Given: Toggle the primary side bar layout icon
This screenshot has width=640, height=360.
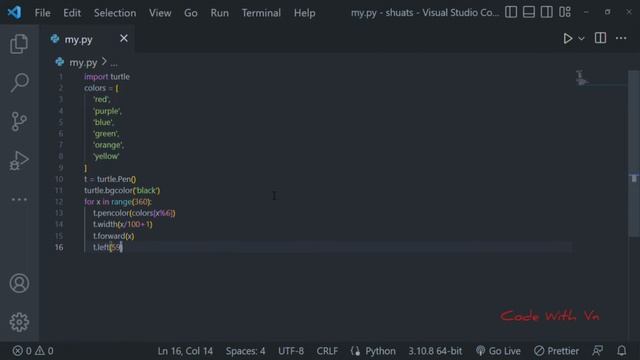Looking at the screenshot, I should click(511, 12).
